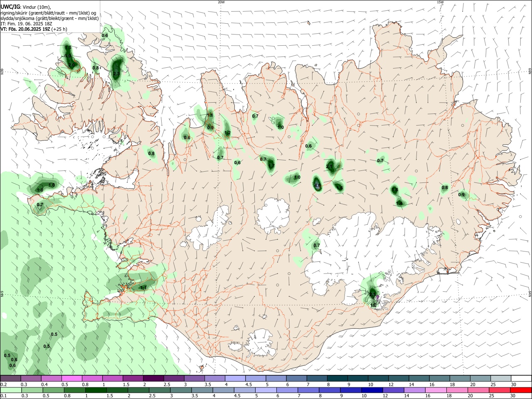Click the 0.2 label in the colorbar
This screenshot has width=532, height=399.
pyautogui.click(x=3, y=384)
